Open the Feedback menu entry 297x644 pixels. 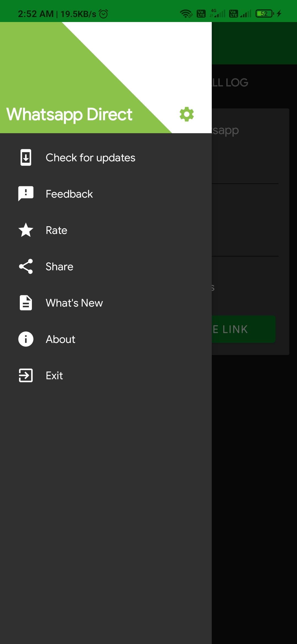106,194
